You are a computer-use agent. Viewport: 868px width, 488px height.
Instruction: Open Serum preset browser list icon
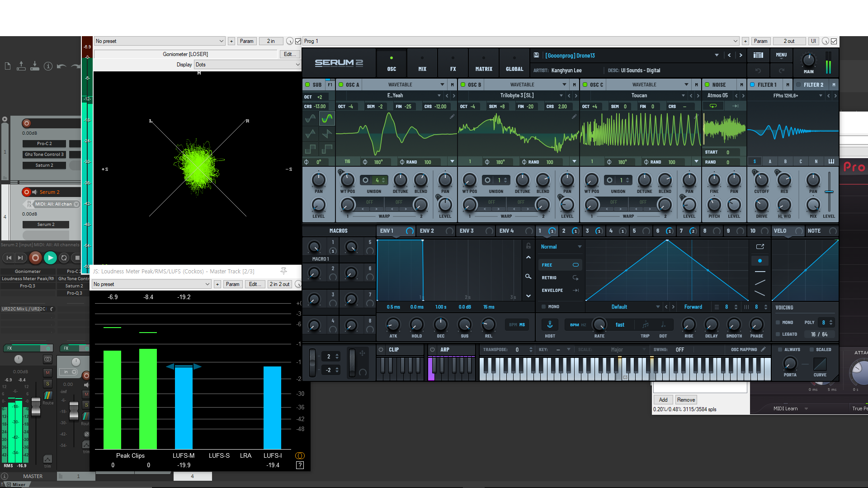758,55
